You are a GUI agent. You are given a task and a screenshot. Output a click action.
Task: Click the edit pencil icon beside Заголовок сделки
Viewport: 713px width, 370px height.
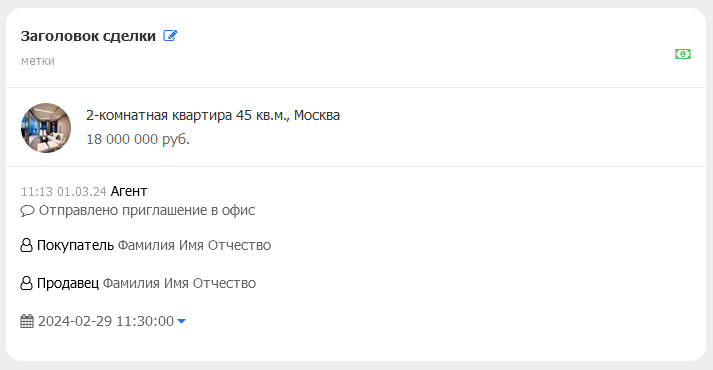click(x=171, y=35)
